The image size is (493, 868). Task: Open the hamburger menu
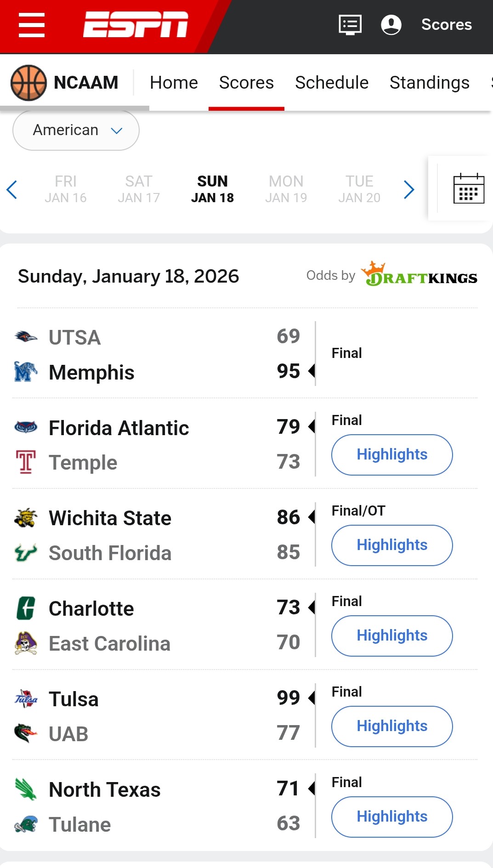pyautogui.click(x=32, y=25)
